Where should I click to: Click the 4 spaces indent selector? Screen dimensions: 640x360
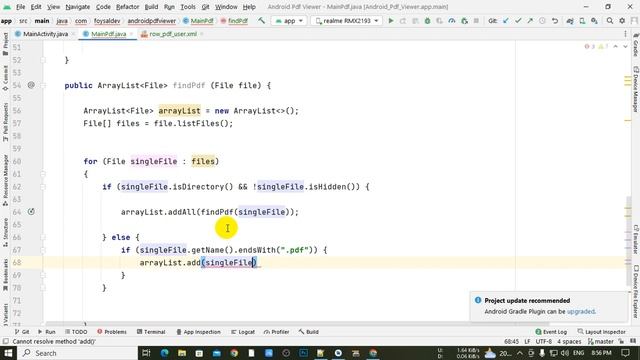(x=569, y=342)
